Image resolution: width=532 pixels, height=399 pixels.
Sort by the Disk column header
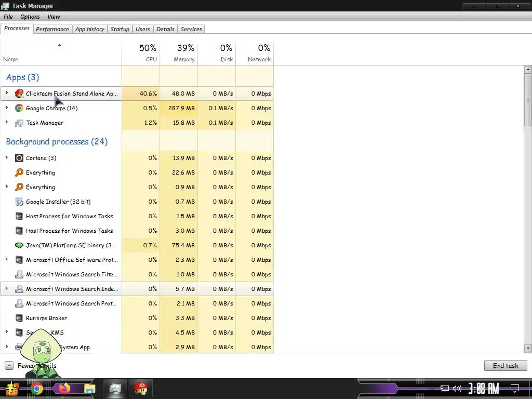[x=217, y=54]
